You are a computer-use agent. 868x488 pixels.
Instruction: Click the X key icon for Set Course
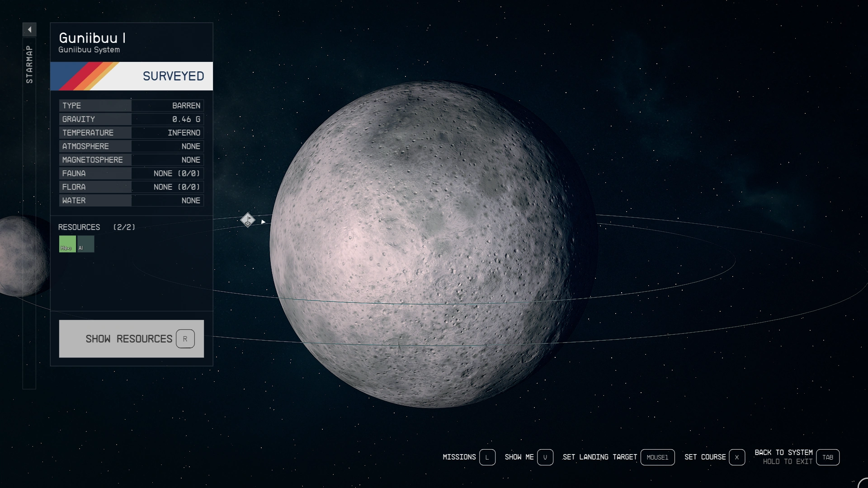(736, 457)
